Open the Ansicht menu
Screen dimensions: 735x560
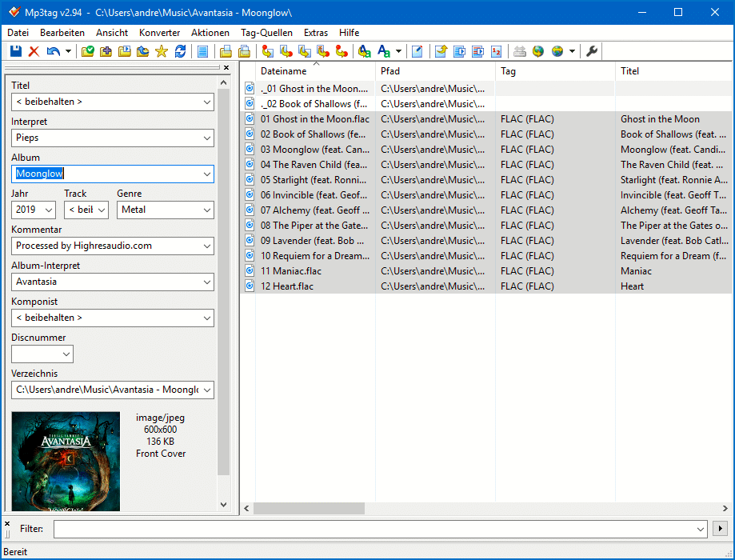point(112,32)
